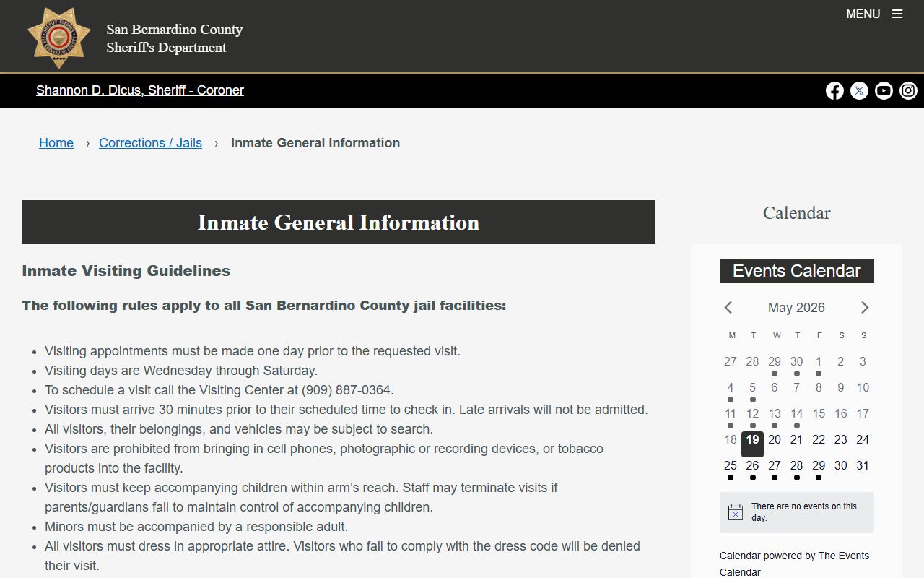This screenshot has height=578, width=924.
Task: Click 'Minors must be accompanied by a responsible adult'
Action: [196, 527]
